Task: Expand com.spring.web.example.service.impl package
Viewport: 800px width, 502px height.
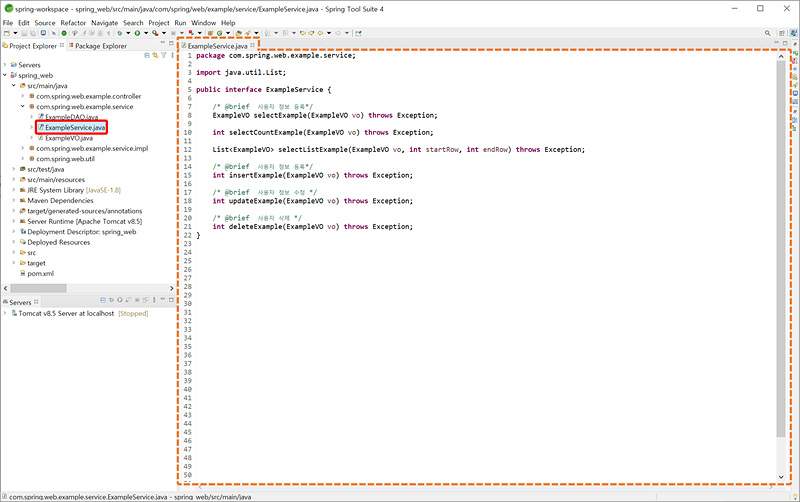Action: point(22,148)
